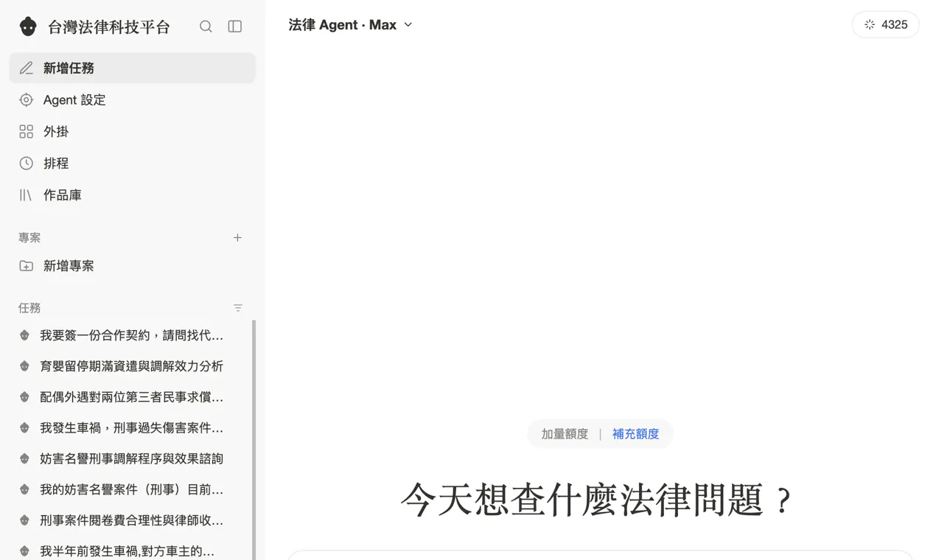Open task 我要簽一份合作契約，請問找代...
The width and height of the screenshot is (936, 560).
[130, 335]
